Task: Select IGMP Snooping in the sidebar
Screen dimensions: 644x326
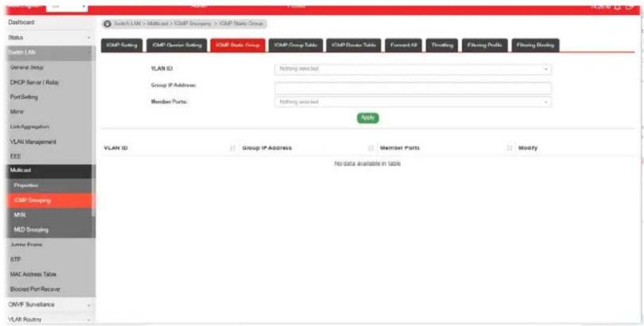Action: click(x=49, y=200)
